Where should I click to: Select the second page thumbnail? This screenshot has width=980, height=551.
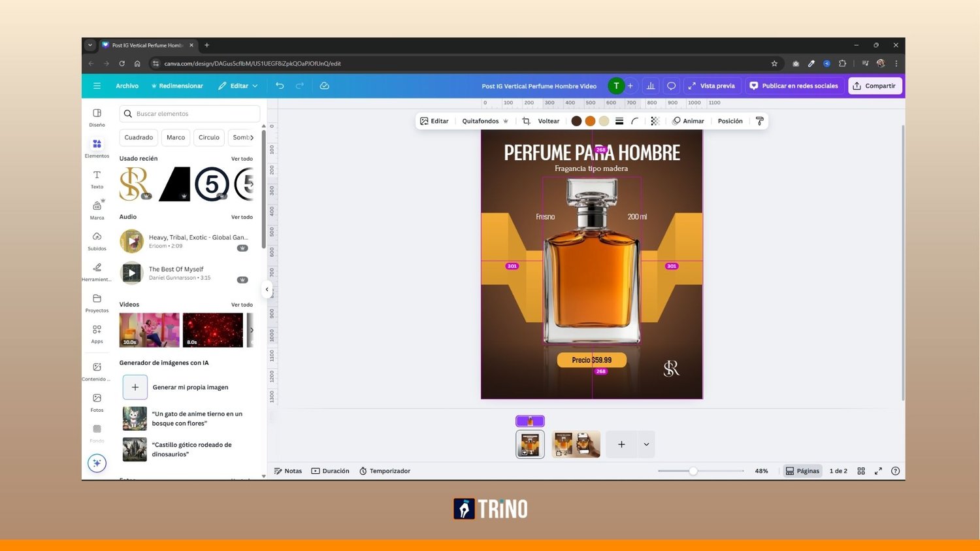tap(576, 444)
